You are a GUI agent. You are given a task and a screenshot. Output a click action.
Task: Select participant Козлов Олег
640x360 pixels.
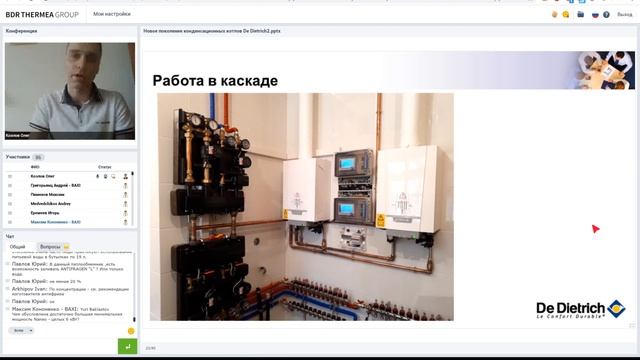coord(42,176)
